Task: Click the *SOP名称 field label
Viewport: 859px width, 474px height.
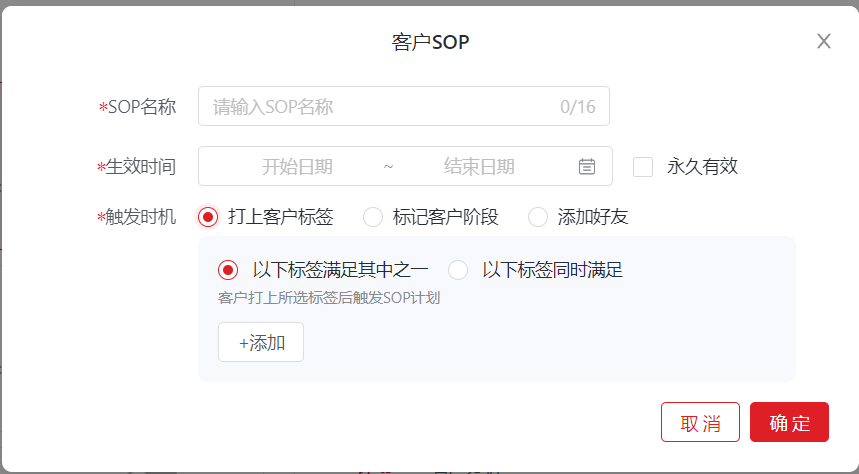Action: (138, 106)
